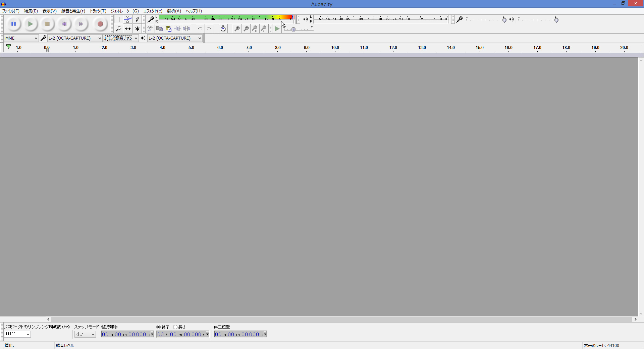Open playback position time format arrow
This screenshot has width=644, height=349.
click(x=265, y=334)
